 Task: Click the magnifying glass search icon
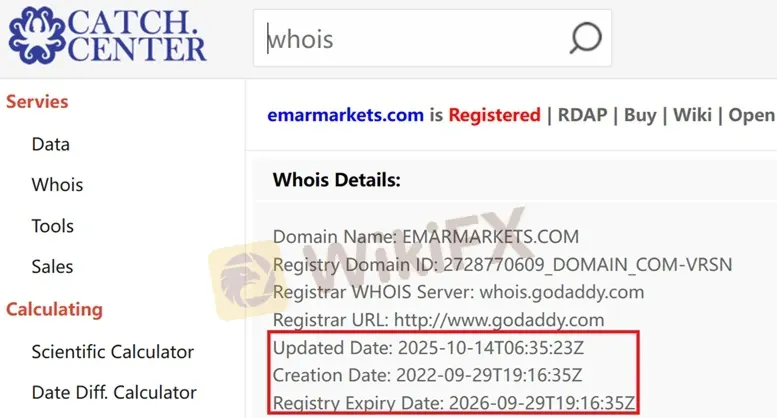click(585, 38)
